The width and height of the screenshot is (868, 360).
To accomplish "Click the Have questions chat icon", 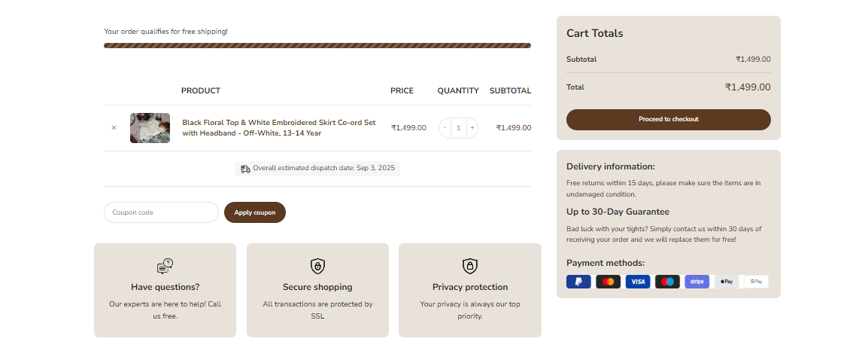I will click(x=165, y=266).
